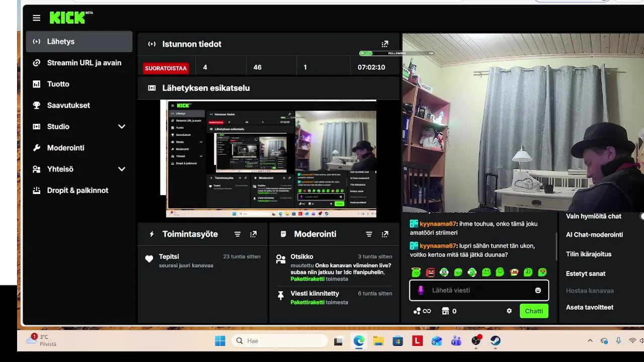Go to Tuotto in the sidebar

pyautogui.click(x=79, y=84)
